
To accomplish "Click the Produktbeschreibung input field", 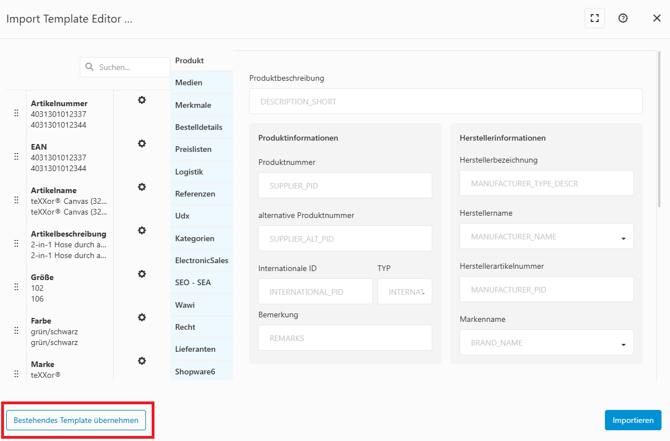I will (x=445, y=102).
